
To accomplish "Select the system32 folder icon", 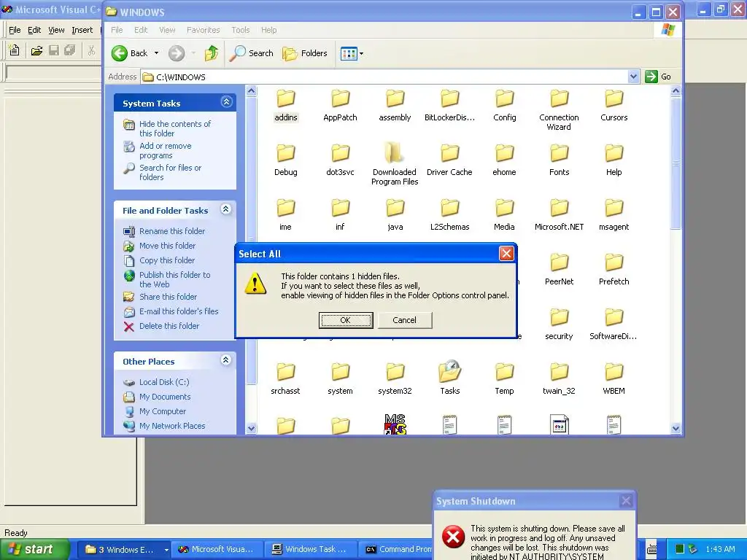I will [395, 373].
